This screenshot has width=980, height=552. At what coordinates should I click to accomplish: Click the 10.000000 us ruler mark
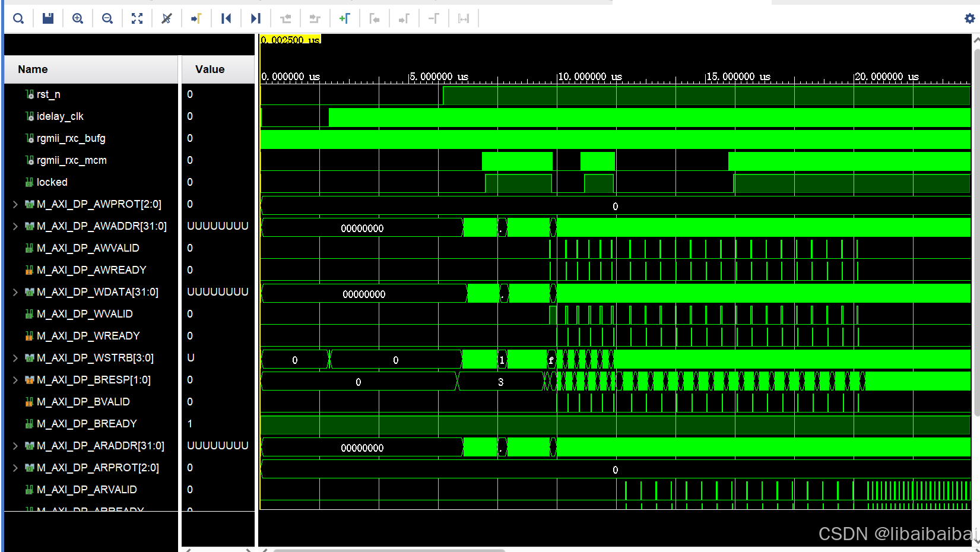(x=590, y=77)
